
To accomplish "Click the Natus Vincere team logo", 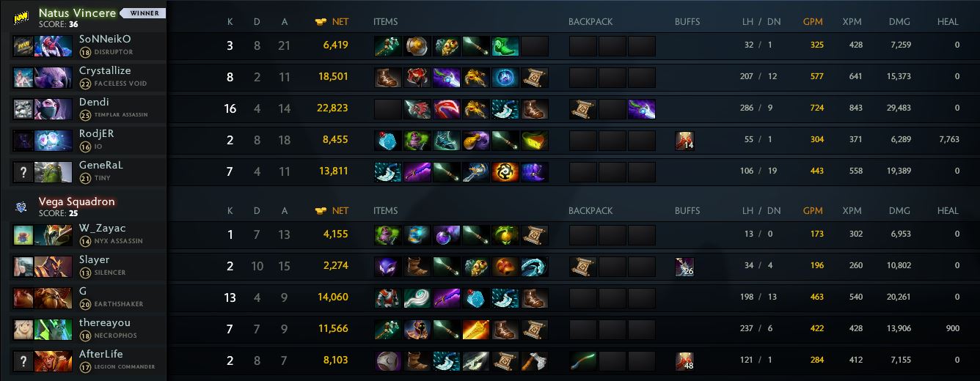I will pyautogui.click(x=21, y=18).
